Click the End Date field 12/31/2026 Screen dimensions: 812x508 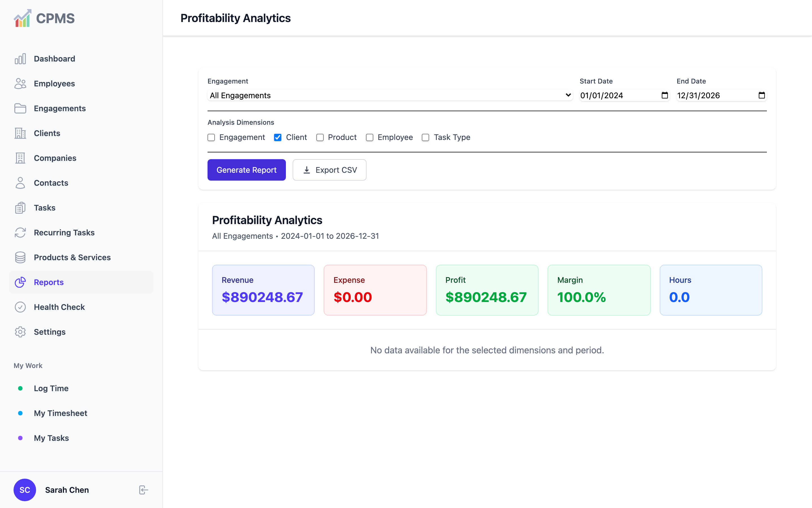coord(721,95)
